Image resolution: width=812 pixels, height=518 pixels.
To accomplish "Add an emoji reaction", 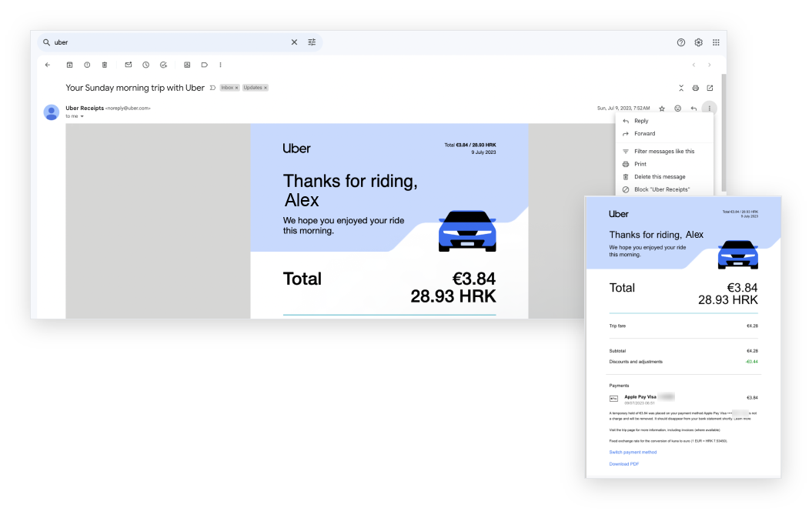I will (678, 109).
